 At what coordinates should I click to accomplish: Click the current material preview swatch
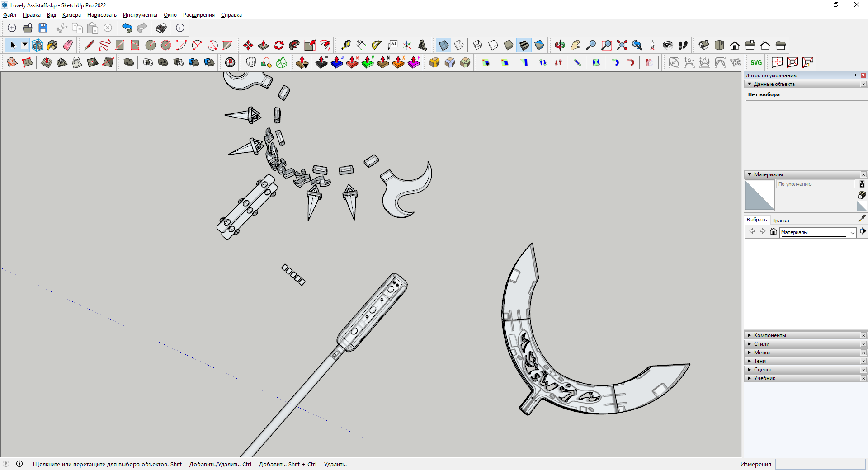pyautogui.click(x=759, y=195)
